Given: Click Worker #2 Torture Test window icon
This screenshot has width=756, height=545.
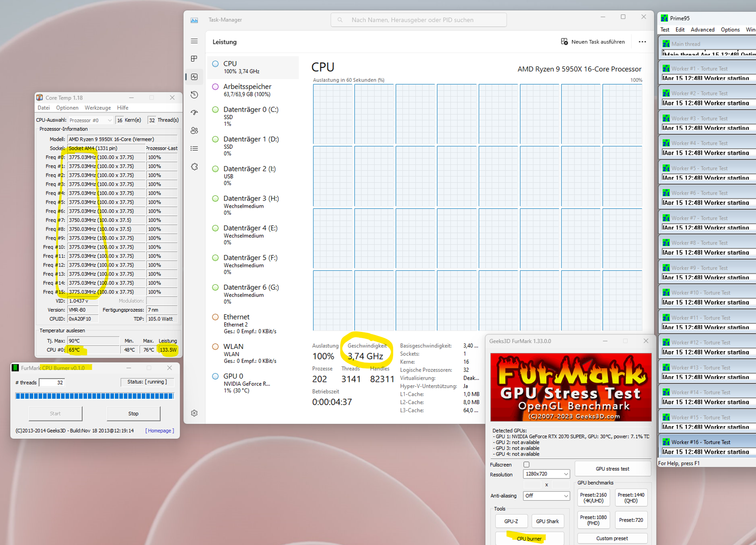Looking at the screenshot, I should tap(666, 93).
